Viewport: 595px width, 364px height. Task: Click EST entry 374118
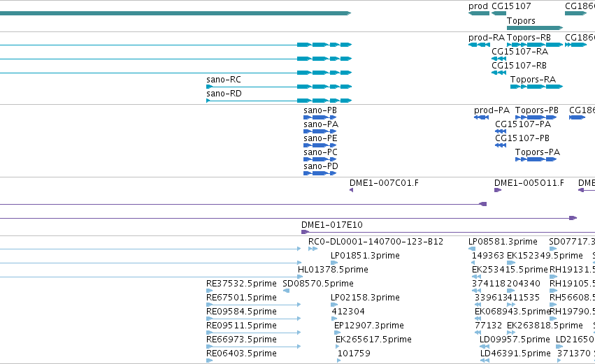pos(476,291)
